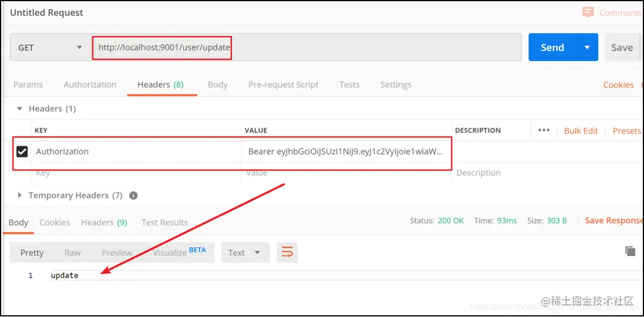Click the response text 'update'

[x=64, y=275]
